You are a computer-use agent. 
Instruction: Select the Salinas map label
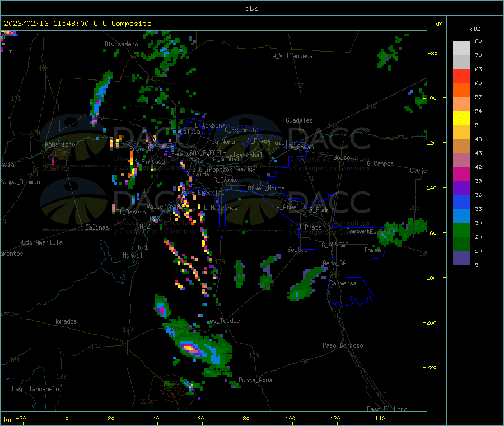click(97, 227)
